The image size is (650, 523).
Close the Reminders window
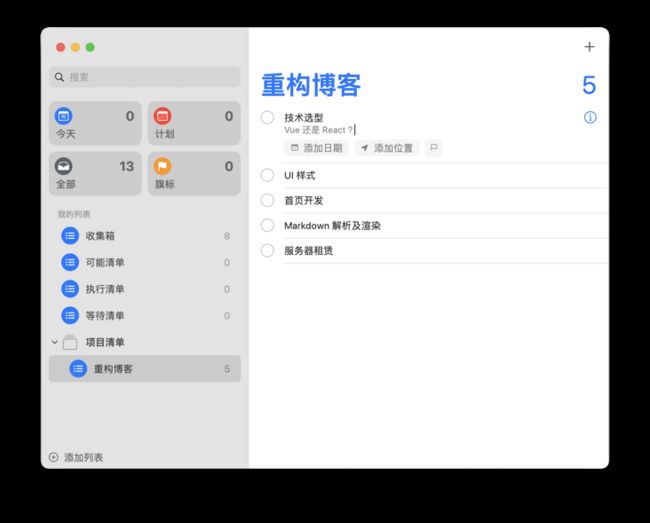(61, 47)
